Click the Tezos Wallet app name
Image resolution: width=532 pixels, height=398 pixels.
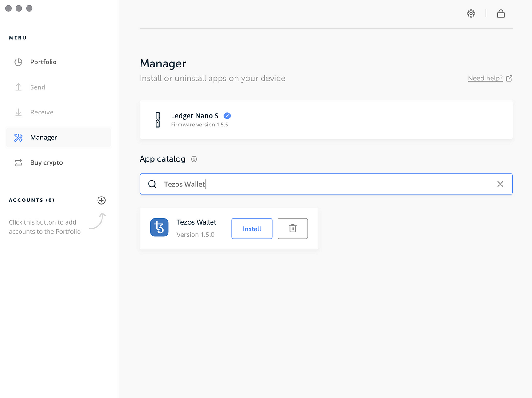pos(196,222)
